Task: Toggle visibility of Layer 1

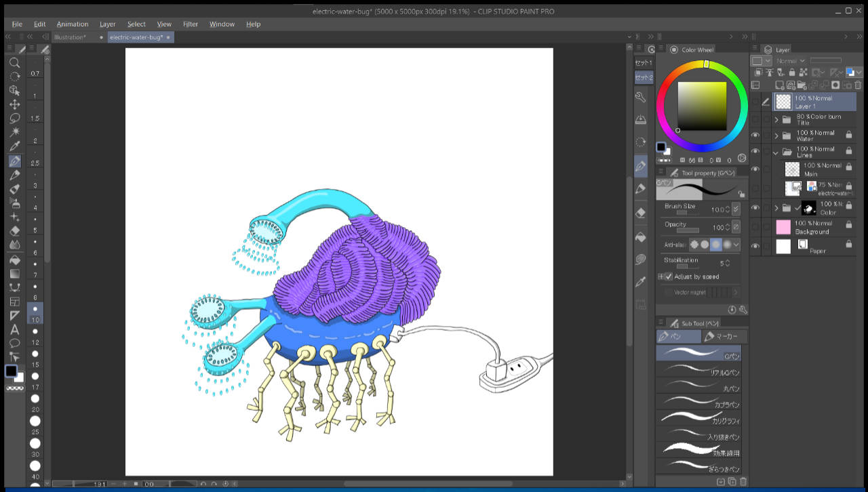Action: coord(755,102)
